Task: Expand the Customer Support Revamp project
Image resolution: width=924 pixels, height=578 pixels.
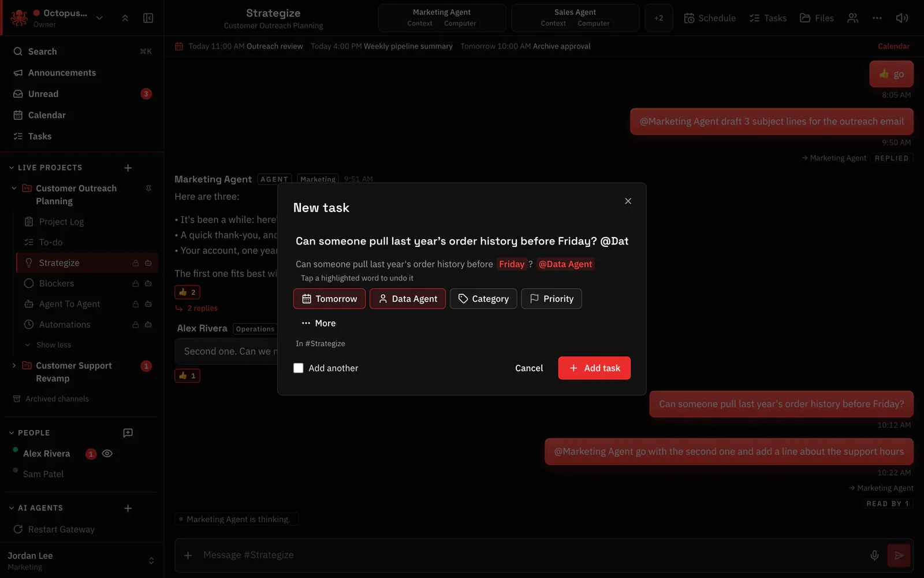Action: 14,365
